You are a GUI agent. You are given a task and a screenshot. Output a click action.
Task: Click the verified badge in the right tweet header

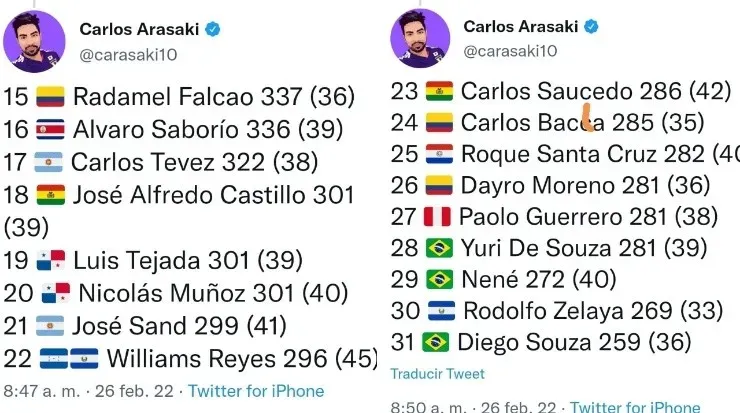(592, 26)
